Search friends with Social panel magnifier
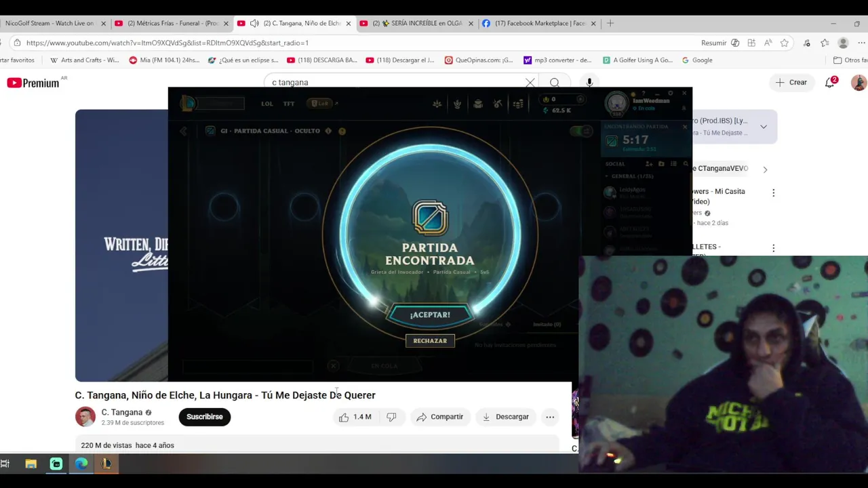Image resolution: width=868 pixels, height=488 pixels. coord(686,163)
